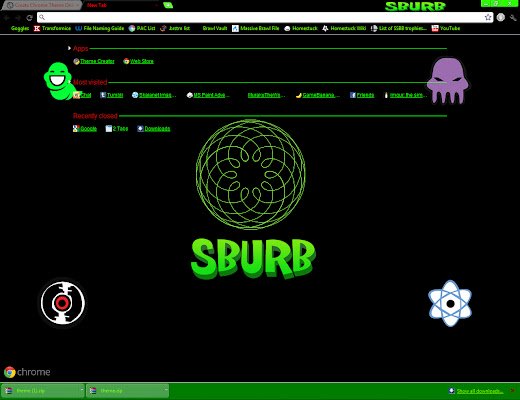Open the Transformice bookmark
520x400 pixels.
click(x=52, y=28)
